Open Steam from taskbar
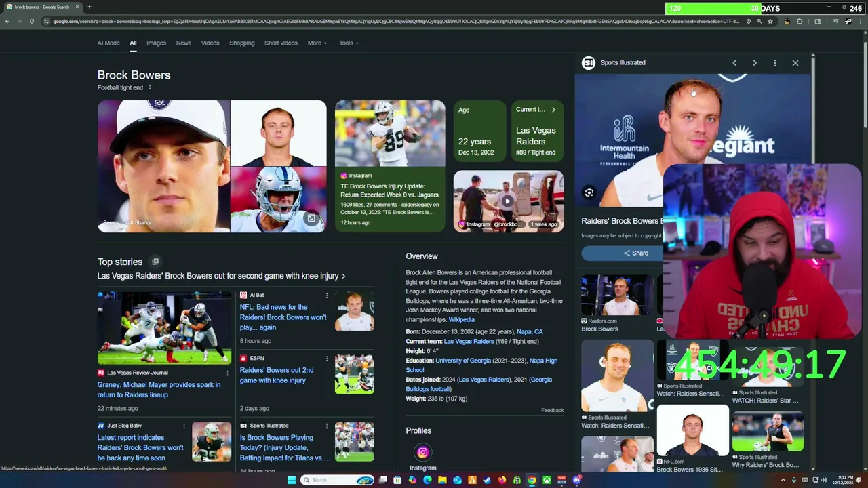The image size is (868, 488). click(x=487, y=480)
